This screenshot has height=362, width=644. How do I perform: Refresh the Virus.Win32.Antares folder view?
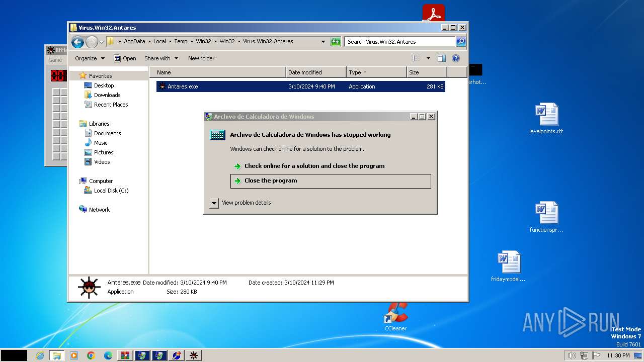[x=336, y=42]
